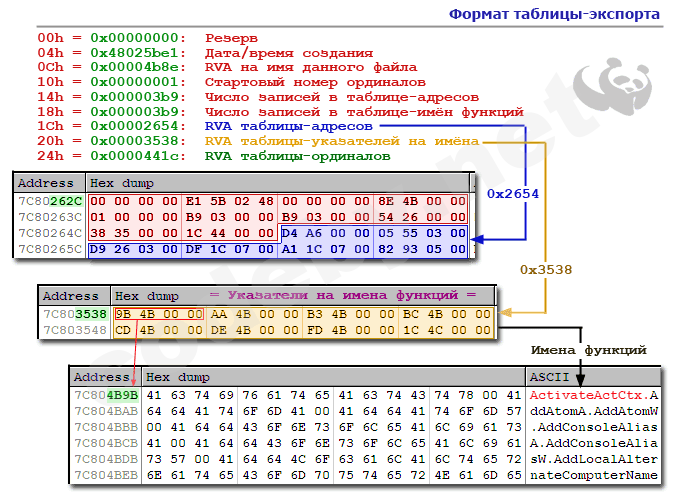Click bytes '38 35 00 00'
The width and height of the screenshot is (678, 499).
point(134,233)
